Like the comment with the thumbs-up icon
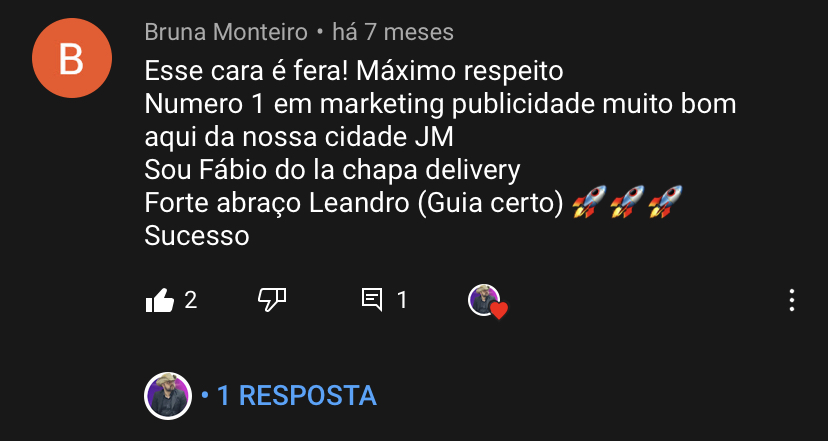 pyautogui.click(x=159, y=300)
